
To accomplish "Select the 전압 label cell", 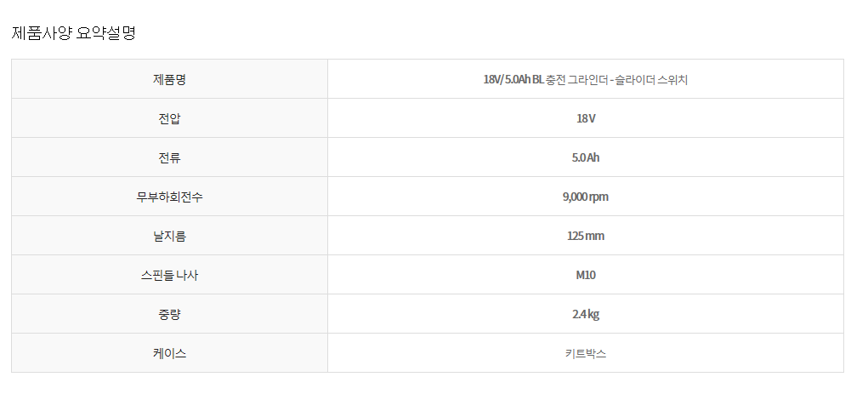I will tap(169, 118).
